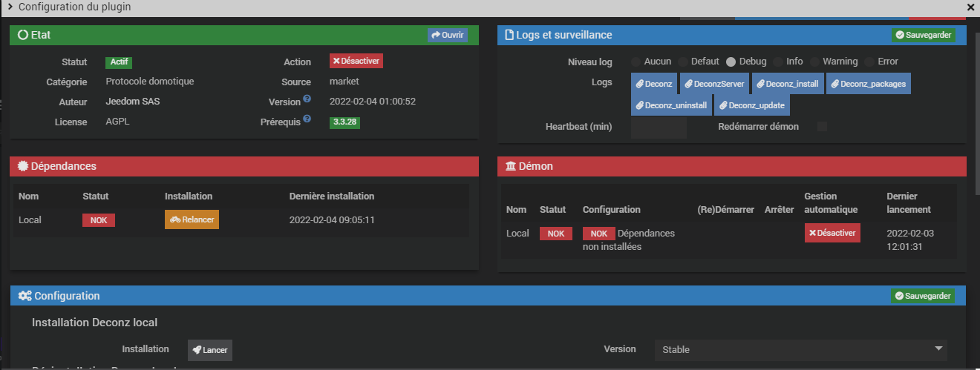Viewport: 980px width, 370px height.
Task: Open the Deconz_packages log file
Action: [869, 84]
